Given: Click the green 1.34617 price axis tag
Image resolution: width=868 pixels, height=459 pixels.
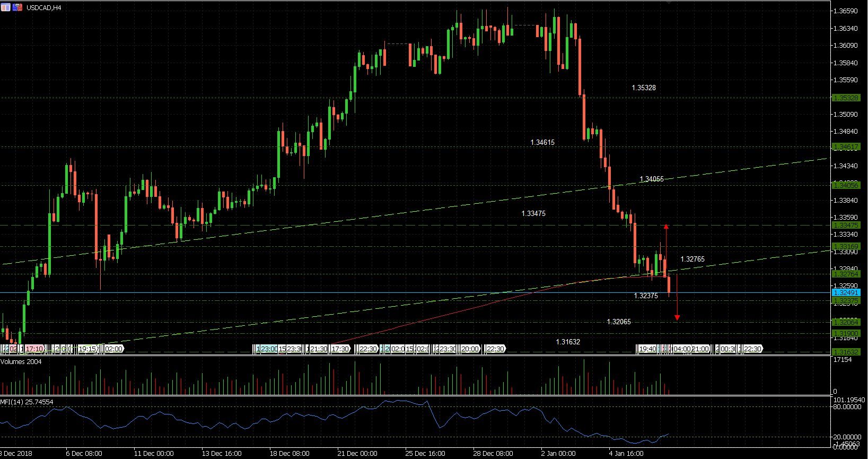Looking at the screenshot, I should [x=846, y=147].
